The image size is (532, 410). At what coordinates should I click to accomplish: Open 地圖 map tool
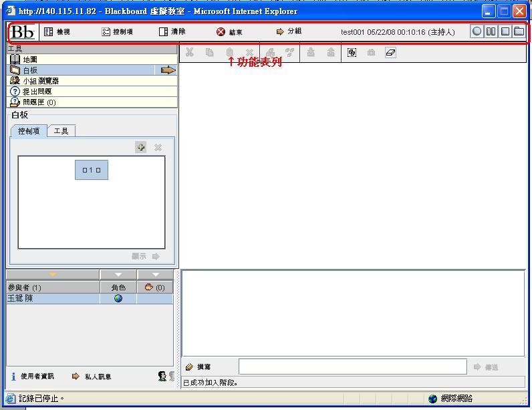coord(30,60)
